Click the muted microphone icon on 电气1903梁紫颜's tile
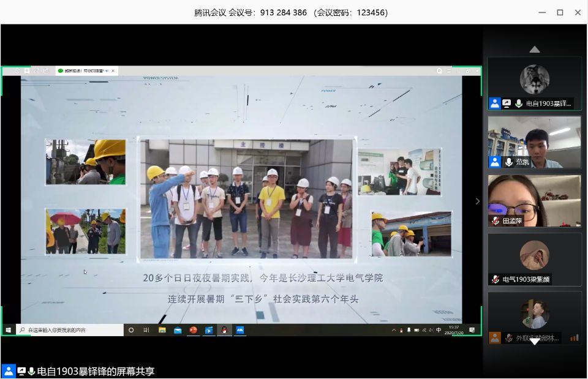 click(495, 279)
